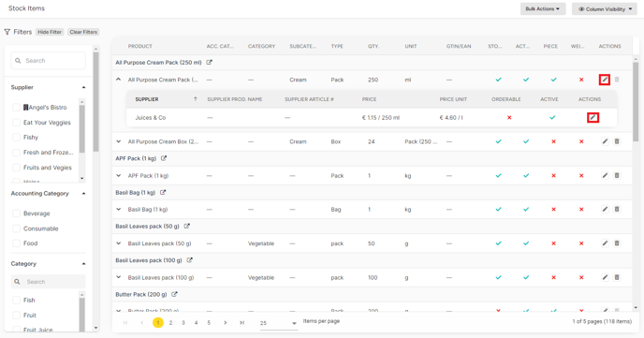Viewport: 644px width, 338px height.
Task: Edit the Basil Leaves pack (100 g) item
Action: (605, 277)
